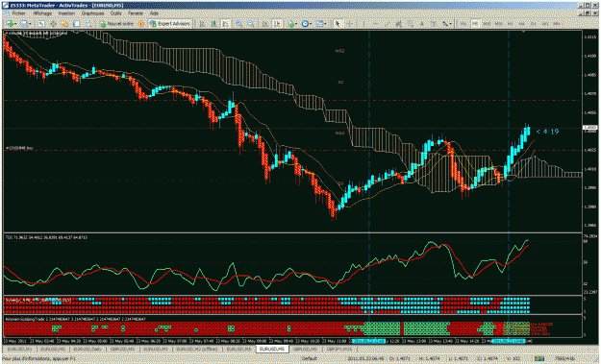Open the Strategy Tester panel
The image size is (601, 364).
pyautogui.click(x=88, y=24)
